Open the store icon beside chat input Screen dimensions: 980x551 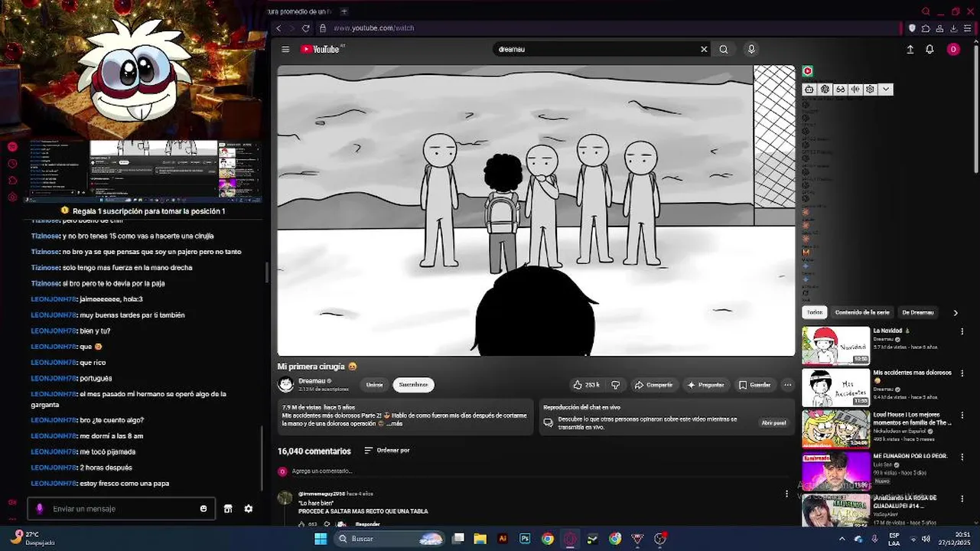228,509
